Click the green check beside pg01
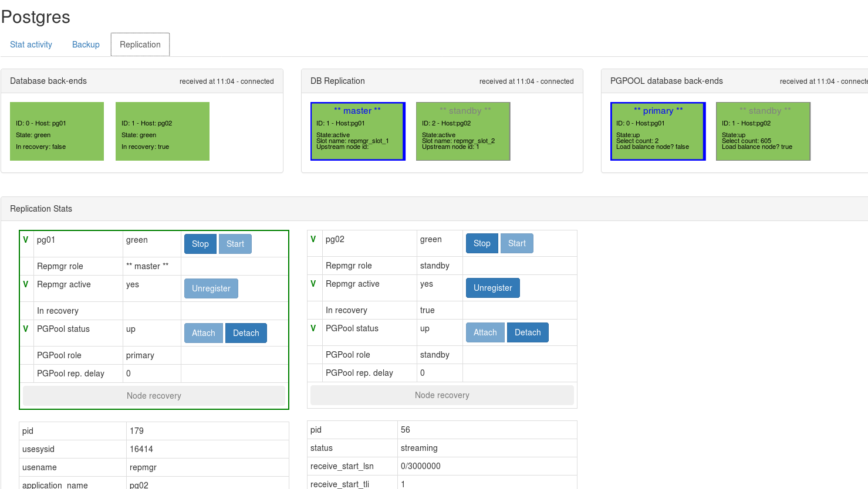The height and width of the screenshot is (489, 868). 26,240
